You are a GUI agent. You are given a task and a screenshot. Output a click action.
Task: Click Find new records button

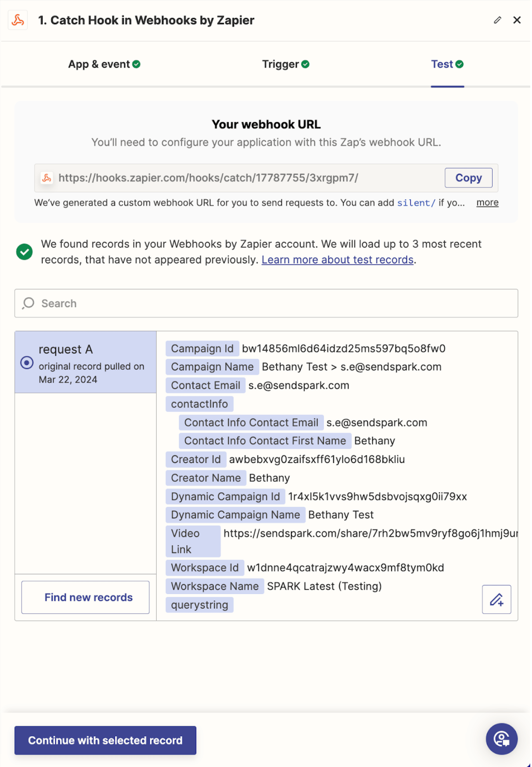click(86, 597)
